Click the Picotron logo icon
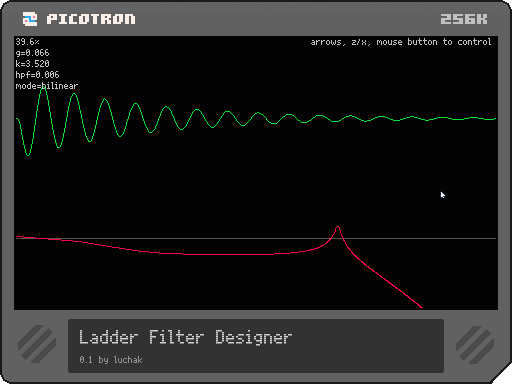The image size is (512, 384). 30,19
